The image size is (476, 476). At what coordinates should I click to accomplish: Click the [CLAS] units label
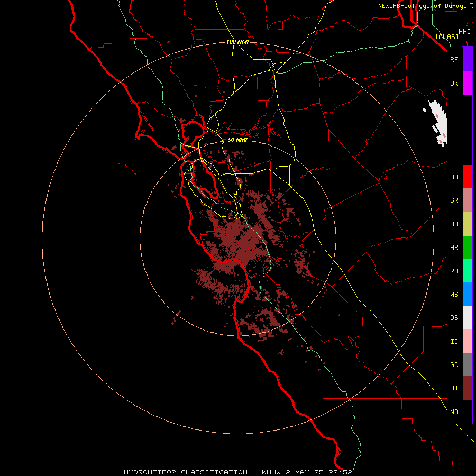pyautogui.click(x=447, y=36)
